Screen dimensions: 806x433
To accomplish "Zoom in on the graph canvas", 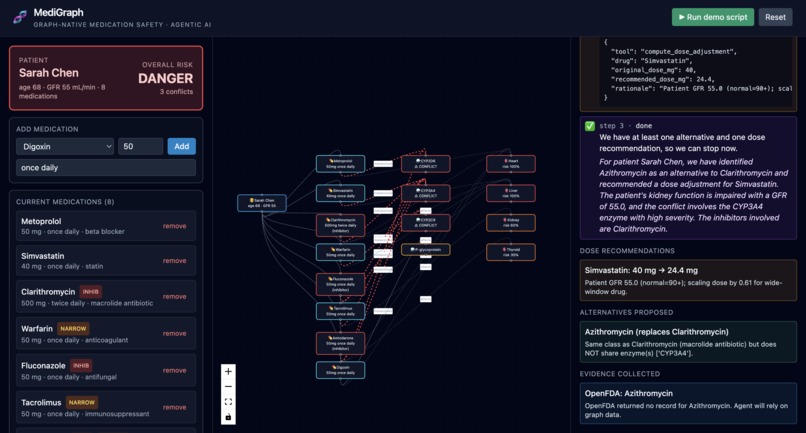I will (228, 371).
